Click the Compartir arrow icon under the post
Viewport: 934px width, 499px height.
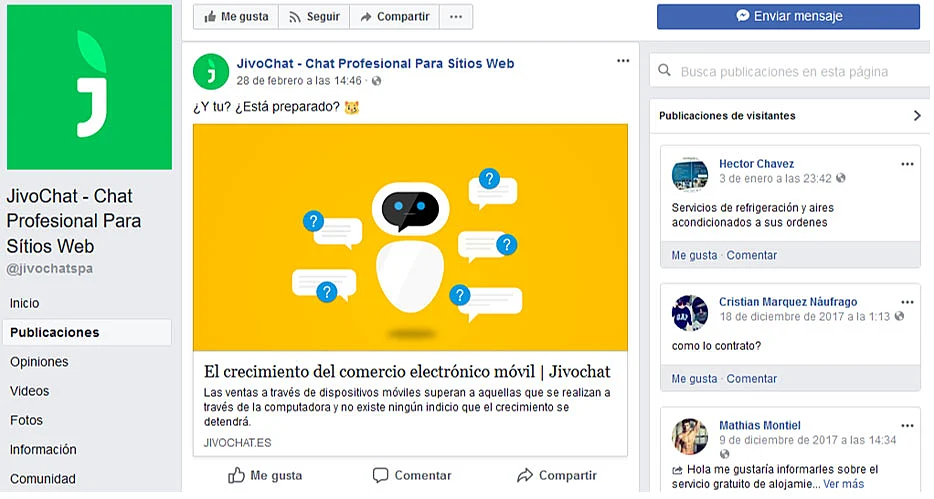[525, 475]
